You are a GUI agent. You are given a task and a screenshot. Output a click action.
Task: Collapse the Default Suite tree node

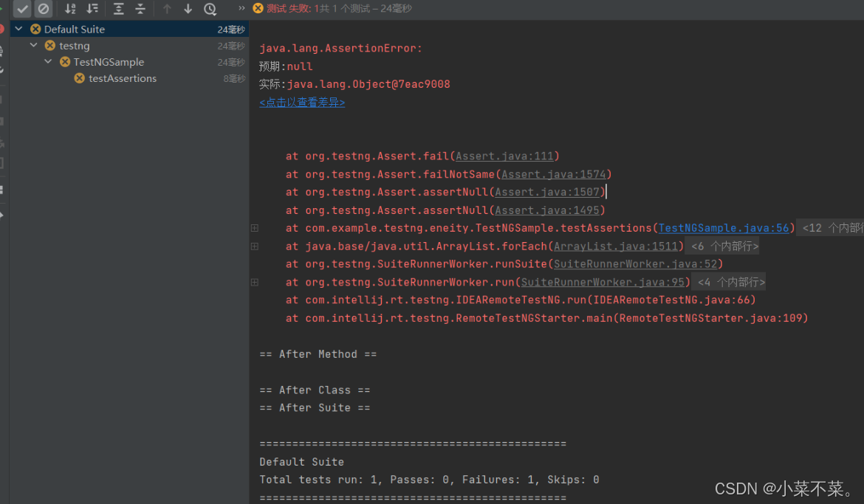[19, 29]
